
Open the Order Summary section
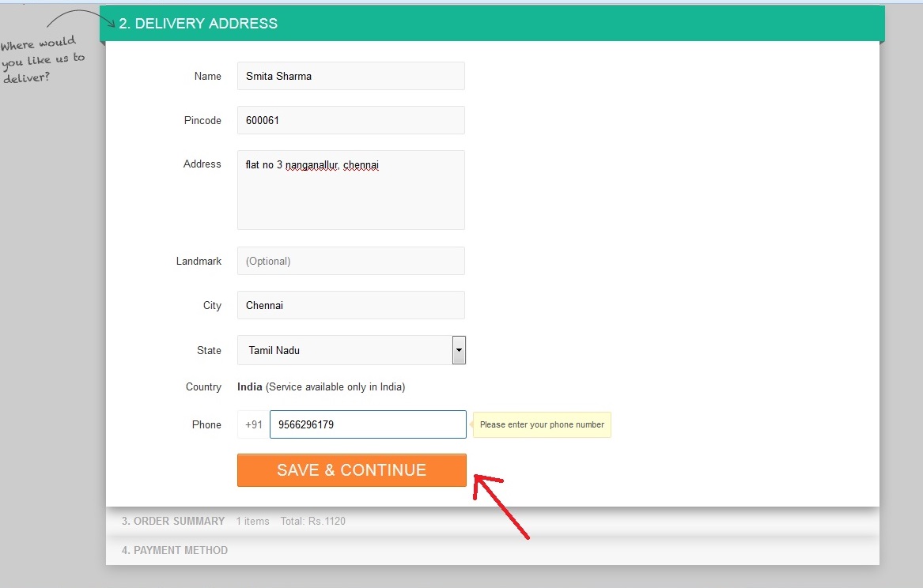pyautogui.click(x=173, y=521)
